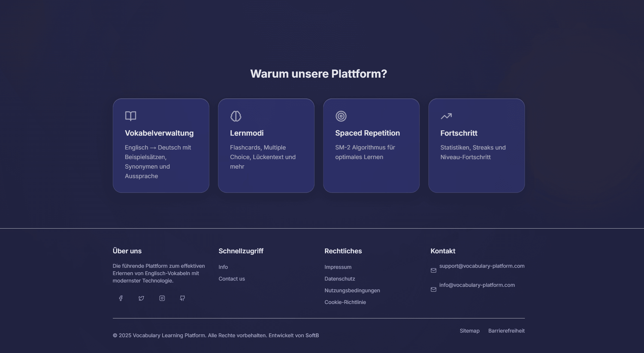The width and height of the screenshot is (644, 353).
Task: Click the target icon on Spaced Repetition card
Action: [341, 116]
